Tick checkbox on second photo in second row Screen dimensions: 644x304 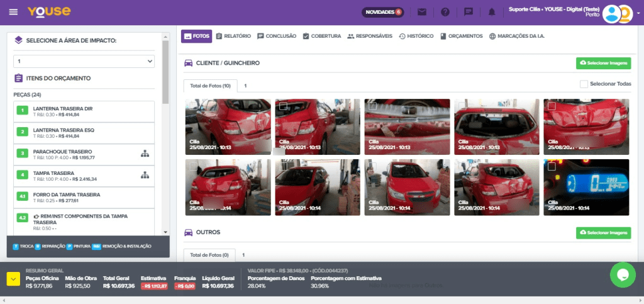pos(283,166)
